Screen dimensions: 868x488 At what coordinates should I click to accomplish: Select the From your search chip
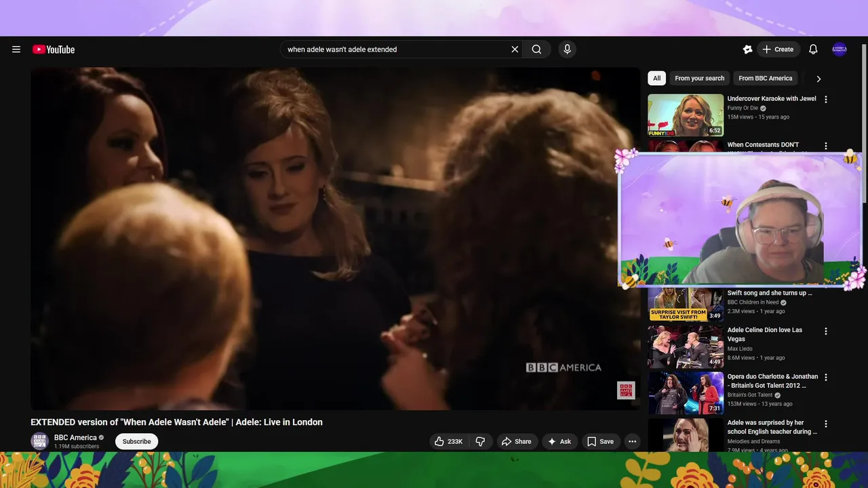click(699, 79)
